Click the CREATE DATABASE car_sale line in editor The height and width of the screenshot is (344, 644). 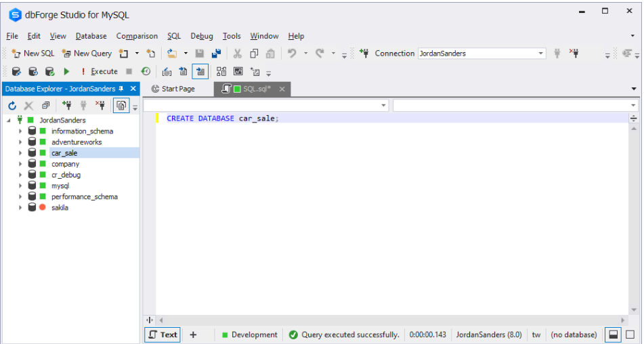click(222, 119)
